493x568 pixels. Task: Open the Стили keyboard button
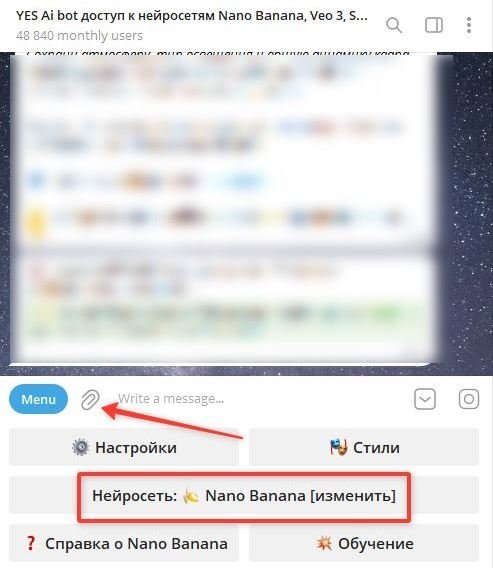click(364, 447)
